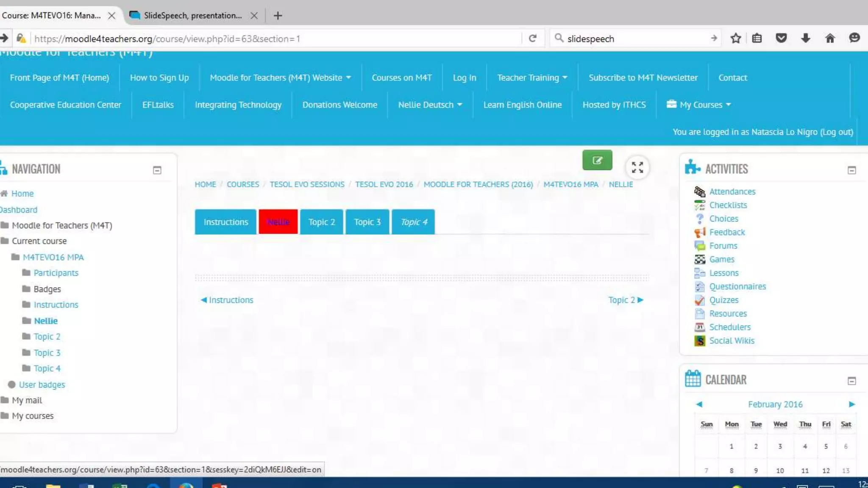Go to next month in calendar
The width and height of the screenshot is (868, 488).
tap(851, 404)
